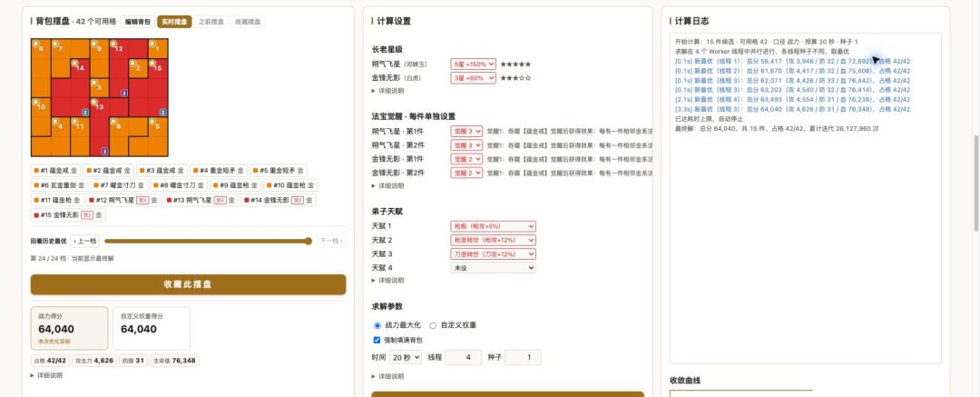Click the 生命值 76,348 stat

(x=174, y=361)
